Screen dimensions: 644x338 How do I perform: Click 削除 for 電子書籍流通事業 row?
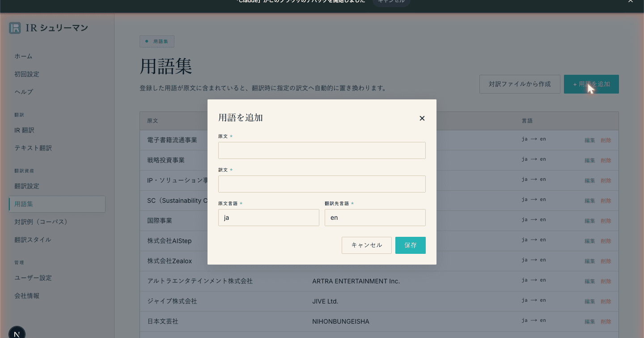[x=606, y=141]
